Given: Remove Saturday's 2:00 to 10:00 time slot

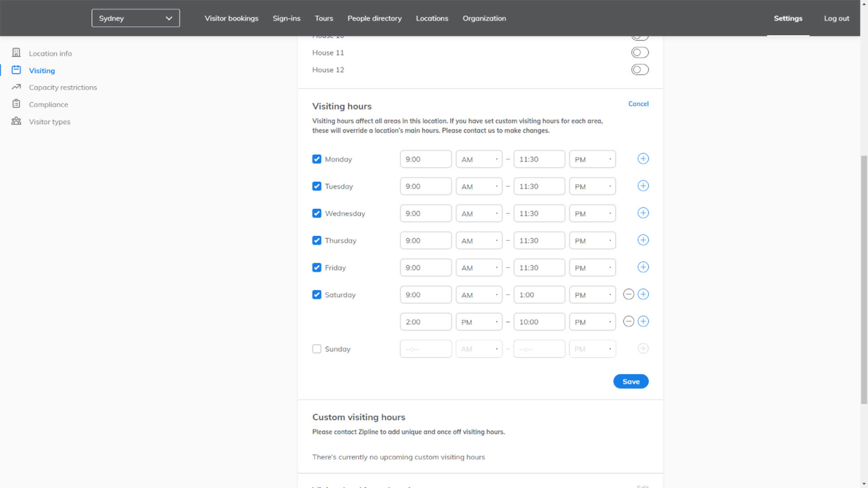Looking at the screenshot, I should point(628,321).
